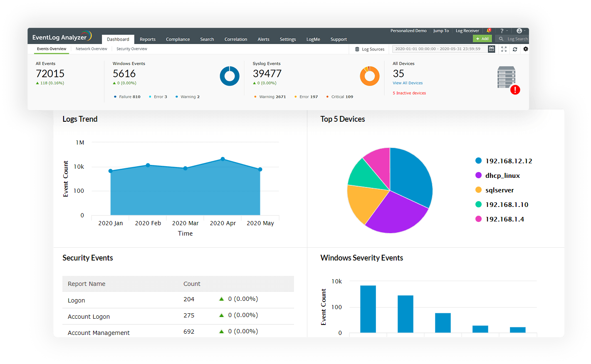
Task: Click Failure 810 legend entry
Action: (127, 97)
